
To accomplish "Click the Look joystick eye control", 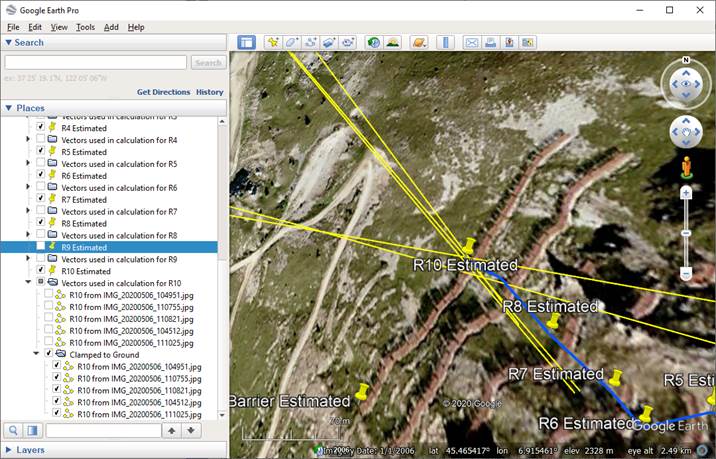I will coord(686,84).
